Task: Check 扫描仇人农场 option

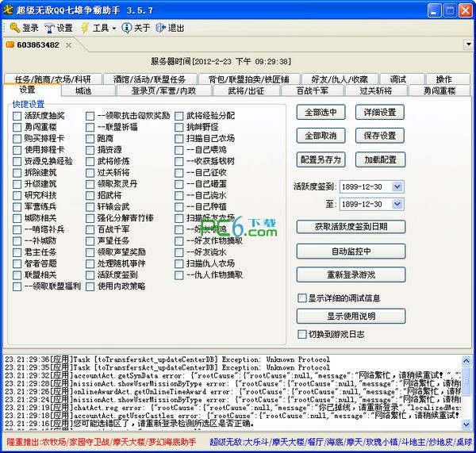Action: (179, 264)
